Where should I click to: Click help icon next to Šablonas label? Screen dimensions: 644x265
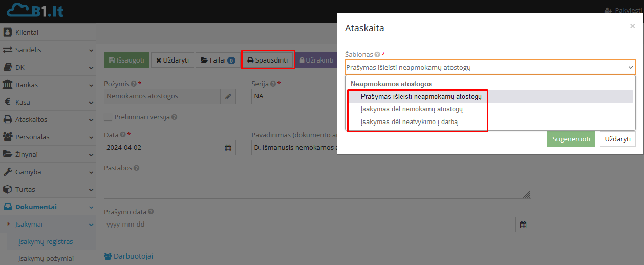pos(377,54)
